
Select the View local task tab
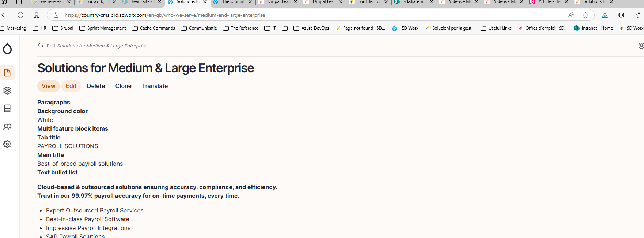coord(49,86)
